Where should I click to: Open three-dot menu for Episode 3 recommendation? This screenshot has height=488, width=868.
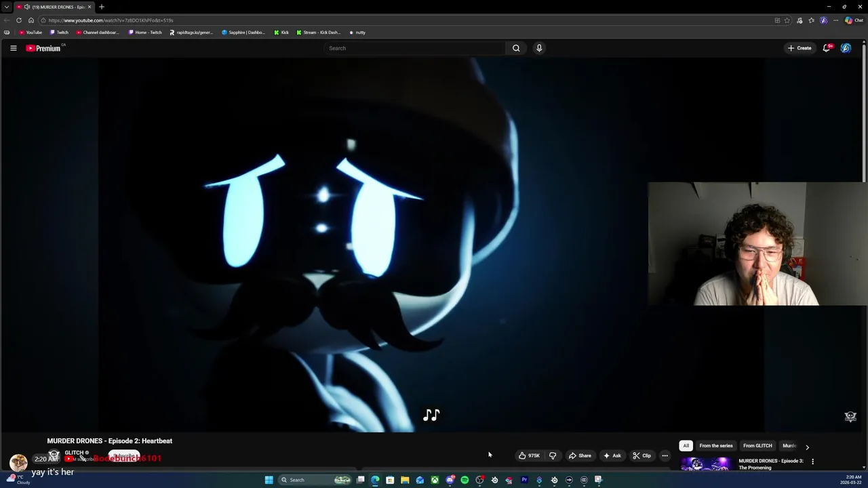click(x=812, y=462)
